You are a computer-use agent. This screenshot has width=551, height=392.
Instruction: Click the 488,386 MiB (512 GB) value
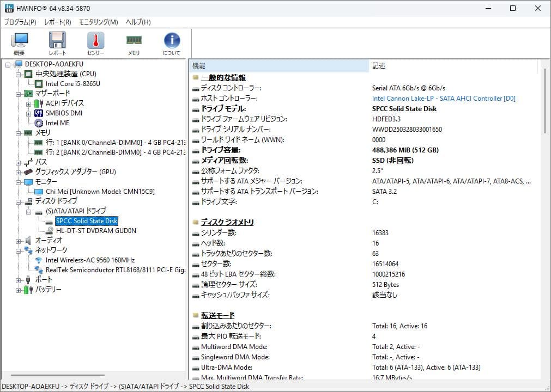pyautogui.click(x=405, y=150)
